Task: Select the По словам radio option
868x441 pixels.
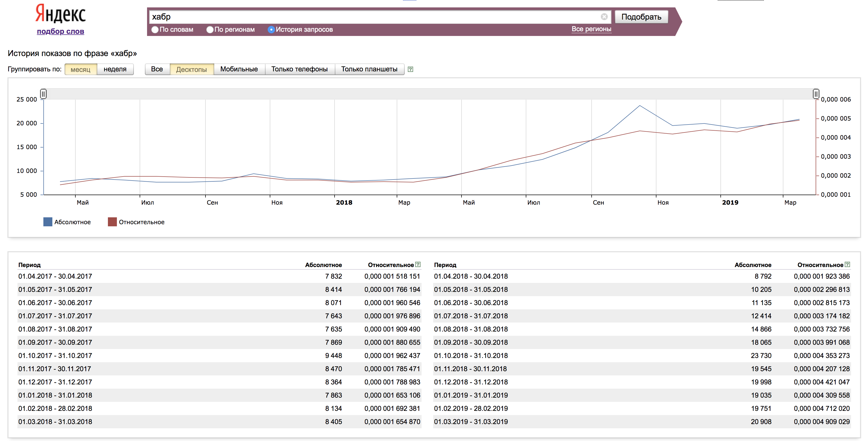Action: coord(155,30)
